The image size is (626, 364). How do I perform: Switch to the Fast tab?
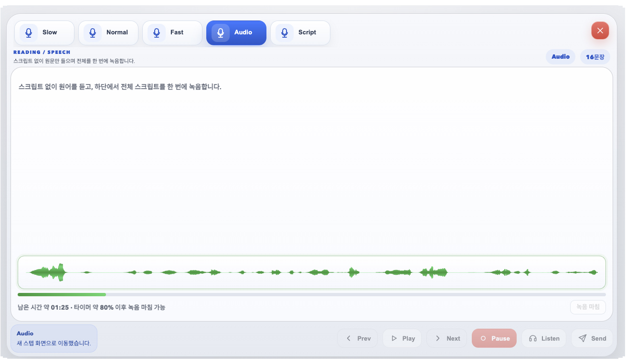tap(172, 33)
